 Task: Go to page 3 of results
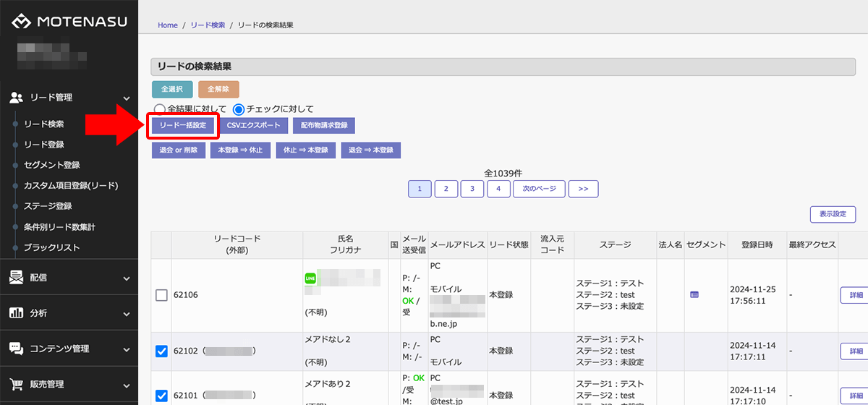click(x=472, y=189)
